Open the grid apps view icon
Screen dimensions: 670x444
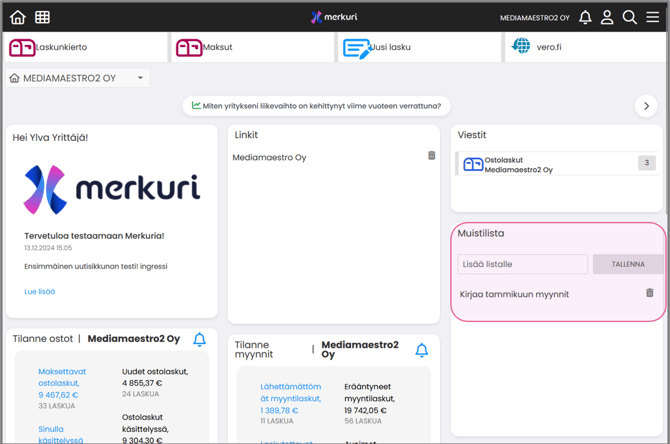(x=43, y=17)
